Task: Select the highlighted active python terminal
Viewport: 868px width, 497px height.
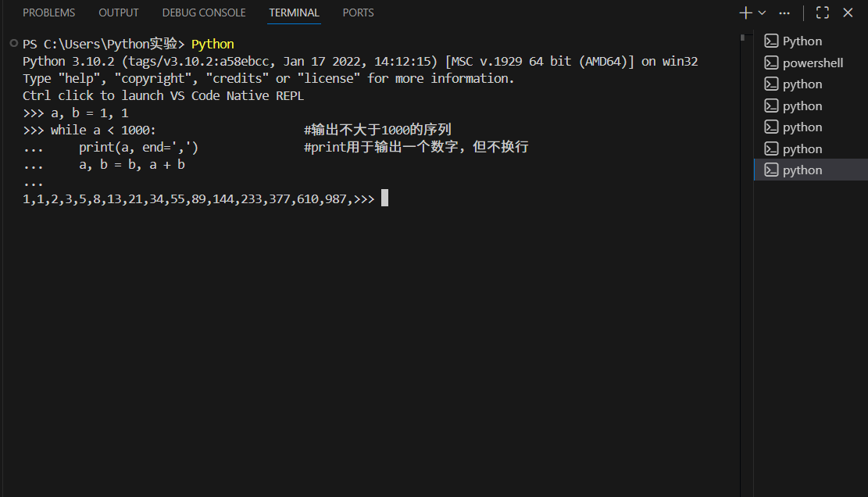Action: [x=811, y=170]
